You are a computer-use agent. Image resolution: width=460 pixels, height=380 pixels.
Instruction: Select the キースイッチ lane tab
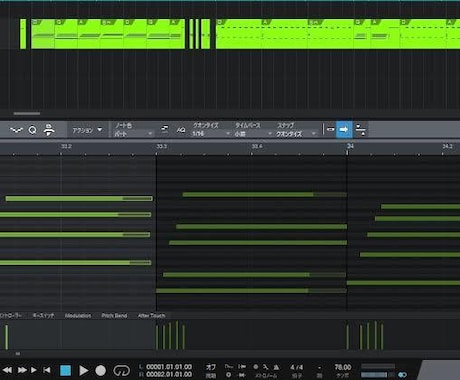point(43,315)
